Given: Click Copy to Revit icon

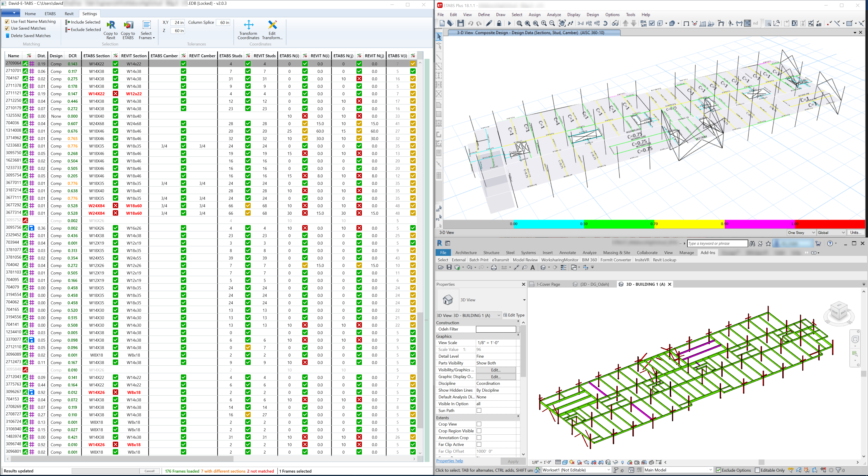Looking at the screenshot, I should pos(111,25).
